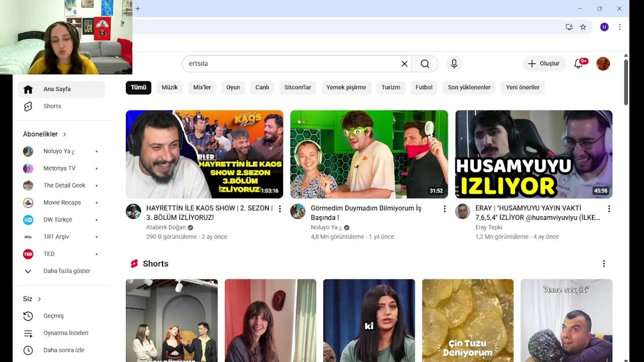This screenshot has width=644, height=362.
Task: Open Shorts section three-dot menu
Action: (604, 263)
